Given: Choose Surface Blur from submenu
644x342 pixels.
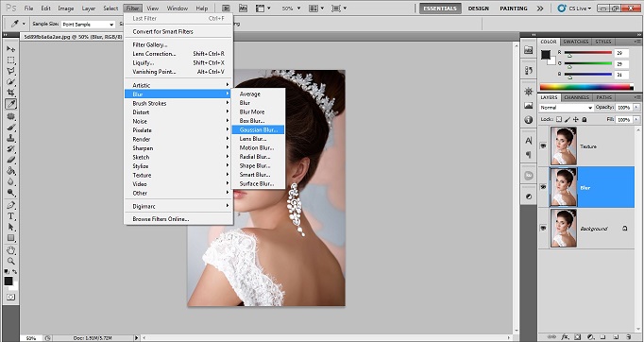Looking at the screenshot, I should [x=258, y=183].
